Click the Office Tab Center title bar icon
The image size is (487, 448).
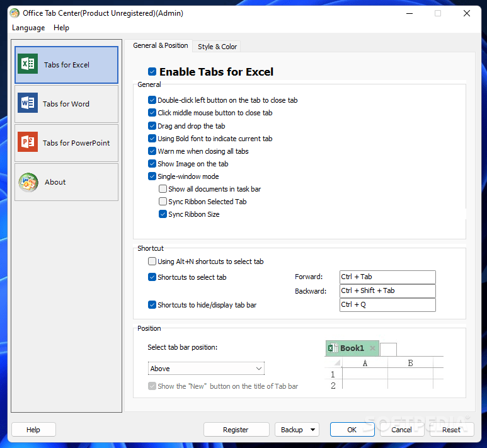click(x=14, y=13)
